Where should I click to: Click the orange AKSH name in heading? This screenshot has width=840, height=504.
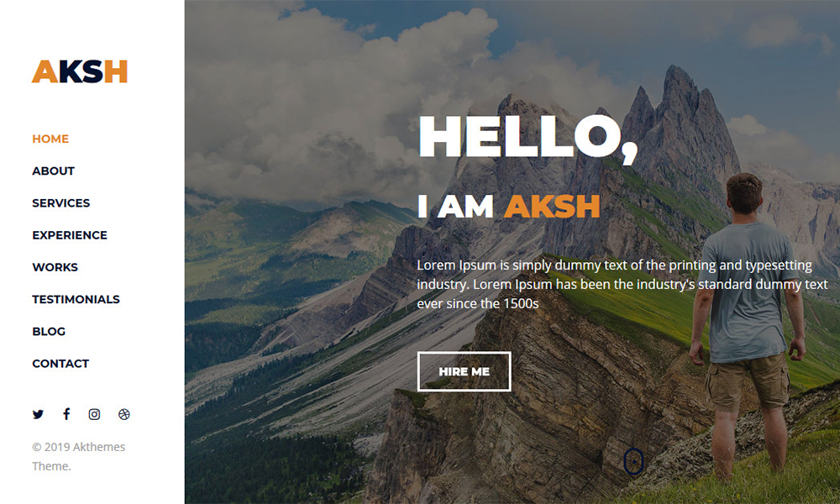pyautogui.click(x=552, y=206)
